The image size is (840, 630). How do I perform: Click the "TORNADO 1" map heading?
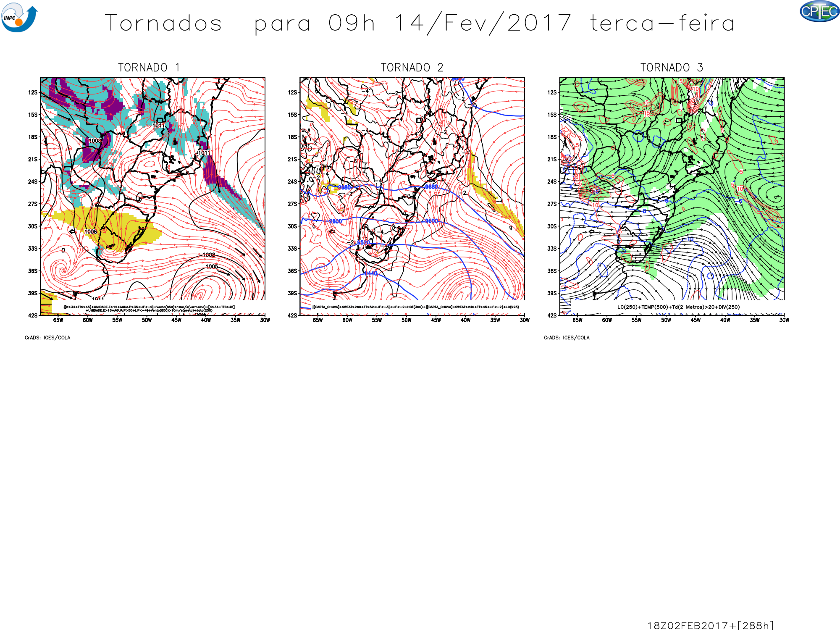(149, 68)
